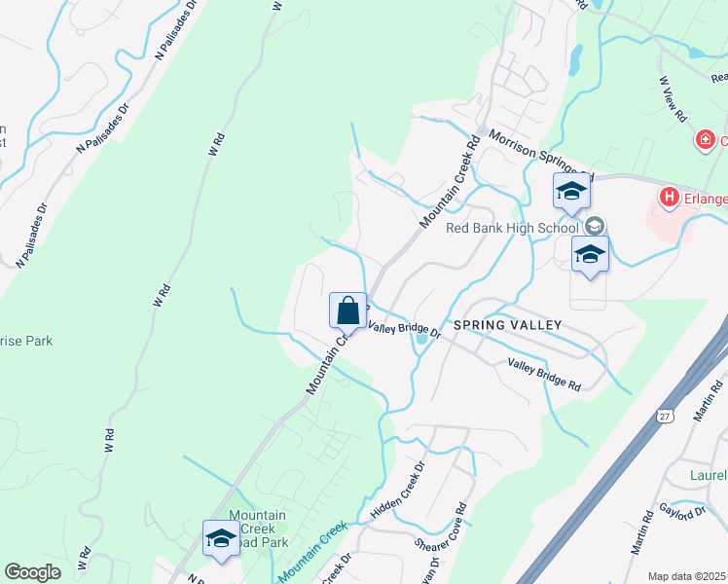Click the W View Rd label
The width and height of the screenshot is (728, 584).
(673, 99)
